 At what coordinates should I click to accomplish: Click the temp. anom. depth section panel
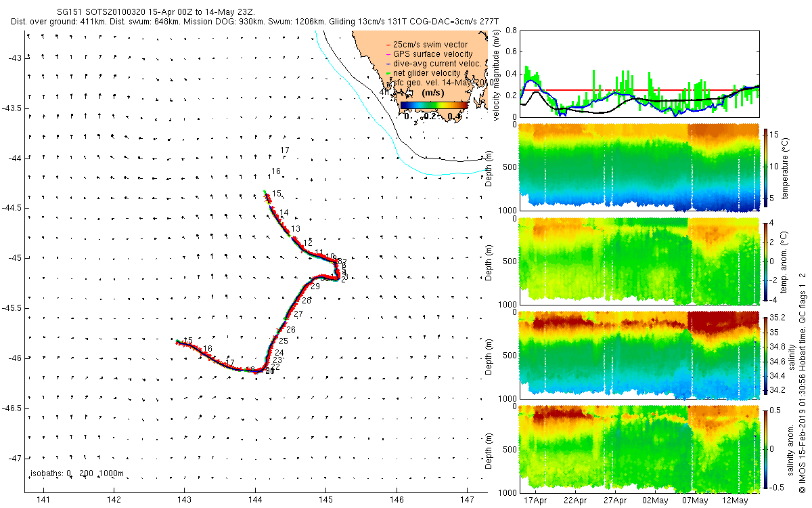pyautogui.click(x=638, y=261)
